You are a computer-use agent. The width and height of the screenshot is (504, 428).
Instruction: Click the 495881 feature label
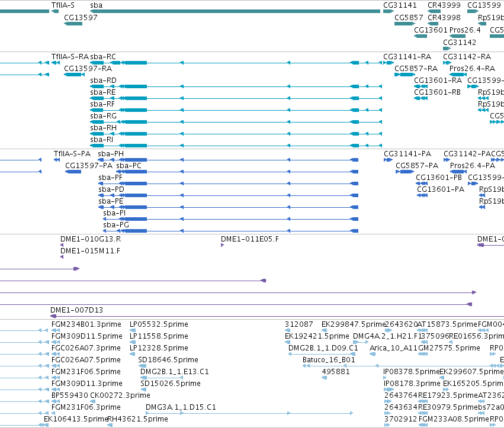click(336, 372)
